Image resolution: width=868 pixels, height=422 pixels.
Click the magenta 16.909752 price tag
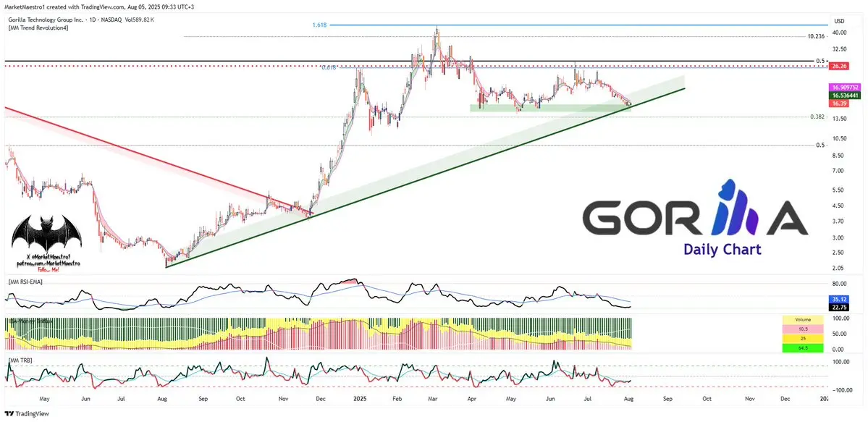click(843, 88)
